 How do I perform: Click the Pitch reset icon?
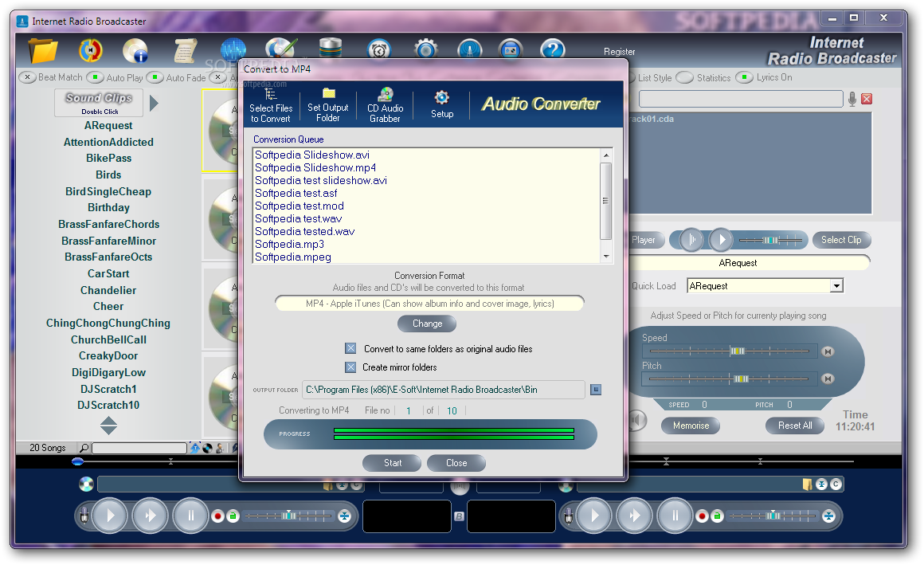[x=828, y=379]
